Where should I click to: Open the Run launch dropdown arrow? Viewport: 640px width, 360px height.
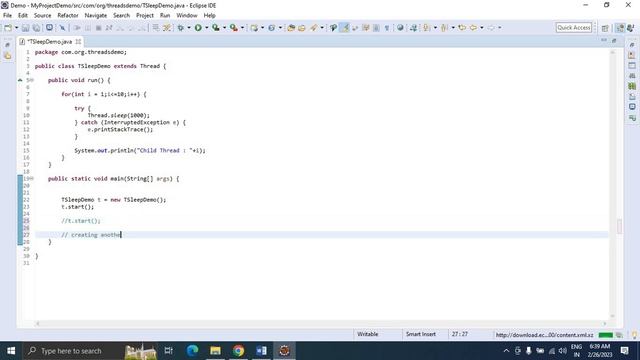[x=207, y=28]
